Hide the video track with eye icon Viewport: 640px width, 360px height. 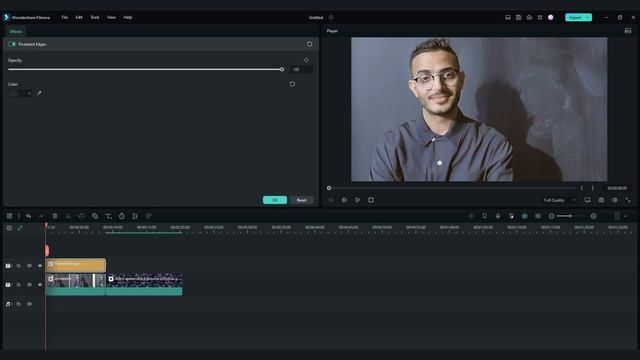[x=40, y=284]
